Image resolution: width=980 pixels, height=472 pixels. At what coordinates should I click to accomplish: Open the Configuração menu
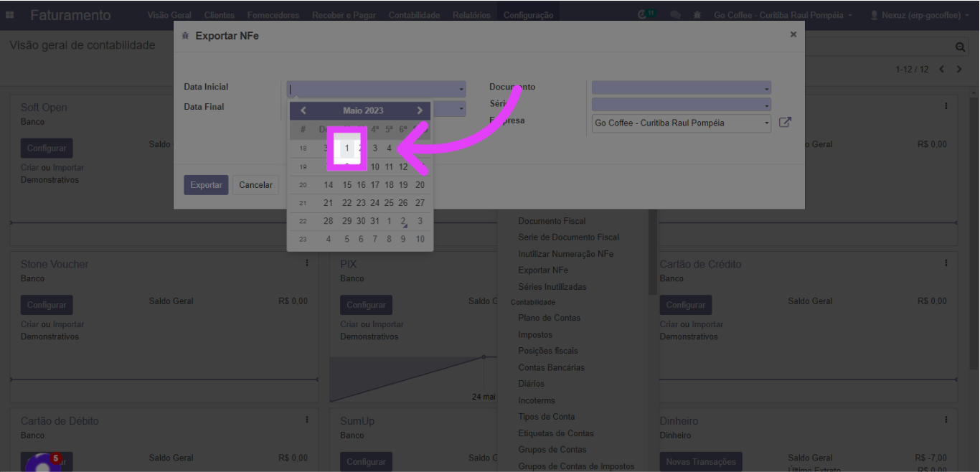528,15
